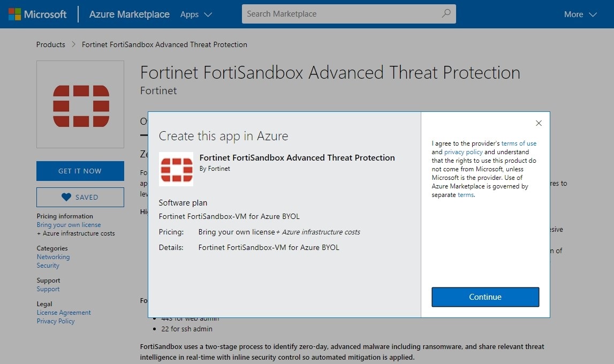The height and width of the screenshot is (364, 614).
Task: Click the Security category link
Action: (48, 265)
